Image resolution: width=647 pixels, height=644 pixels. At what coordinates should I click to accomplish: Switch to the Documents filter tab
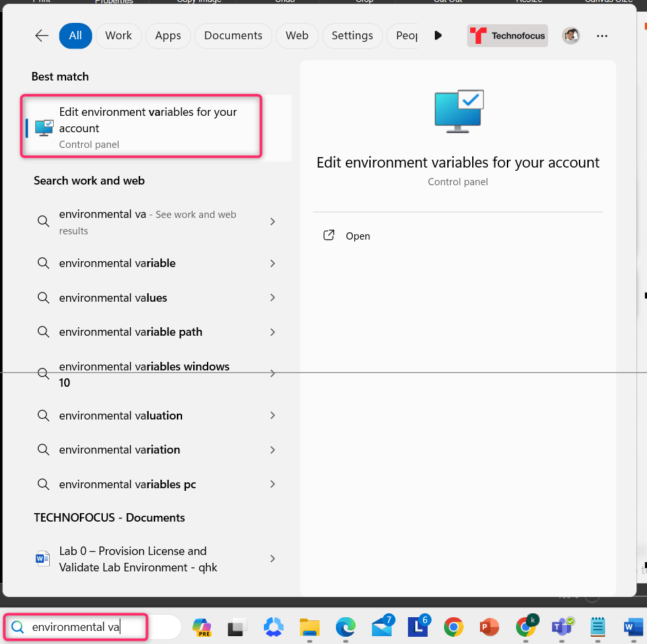click(x=233, y=36)
